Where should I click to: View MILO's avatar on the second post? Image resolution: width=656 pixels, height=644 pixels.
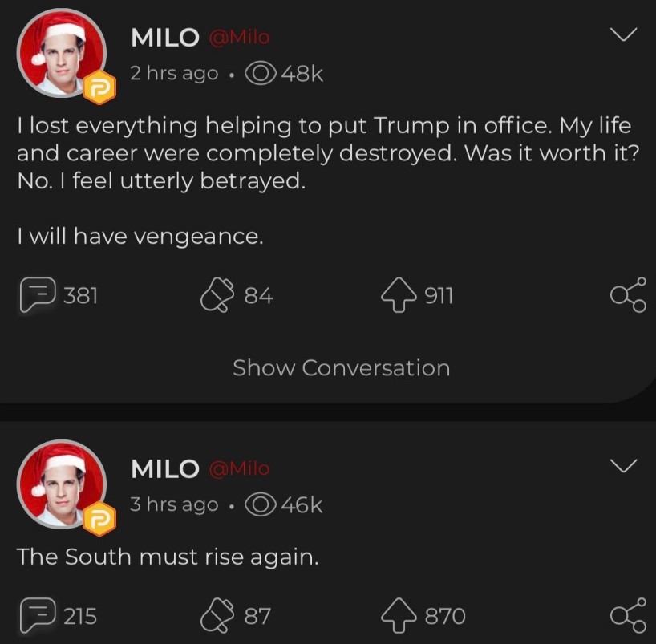(x=62, y=484)
